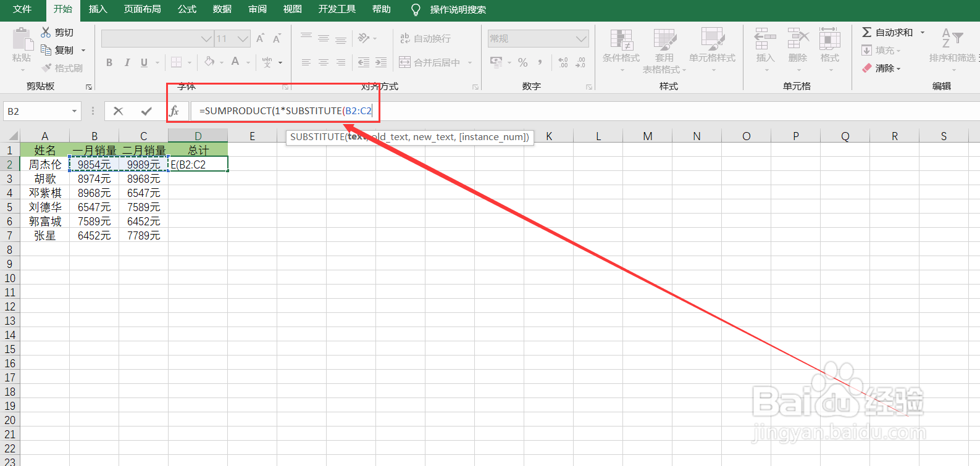Click inside the formula bar text
The image size is (980, 466).
click(x=285, y=111)
